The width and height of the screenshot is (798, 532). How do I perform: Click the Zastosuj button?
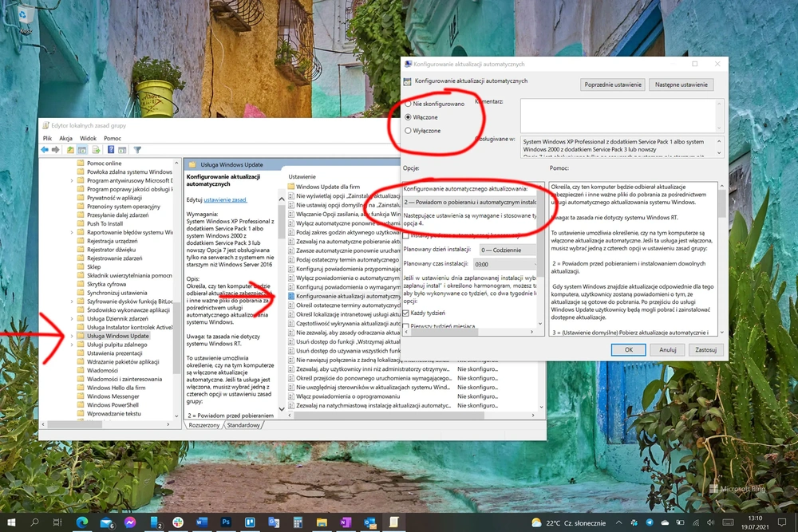[706, 349]
